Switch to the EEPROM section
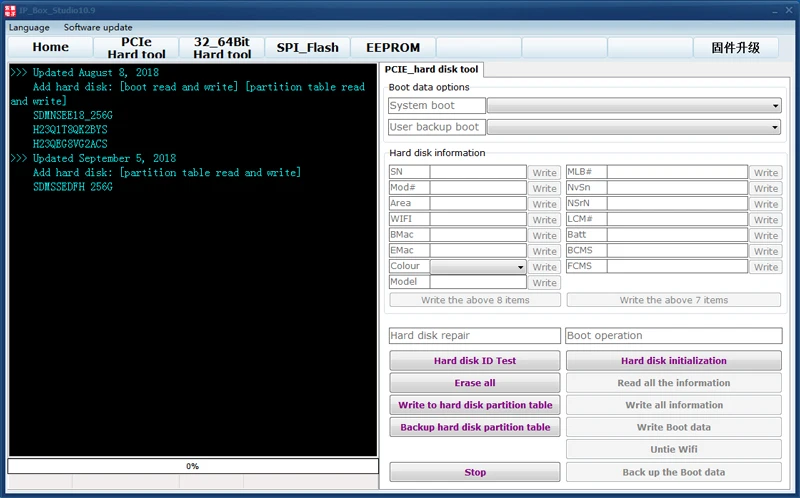This screenshot has width=800, height=498. tap(393, 47)
